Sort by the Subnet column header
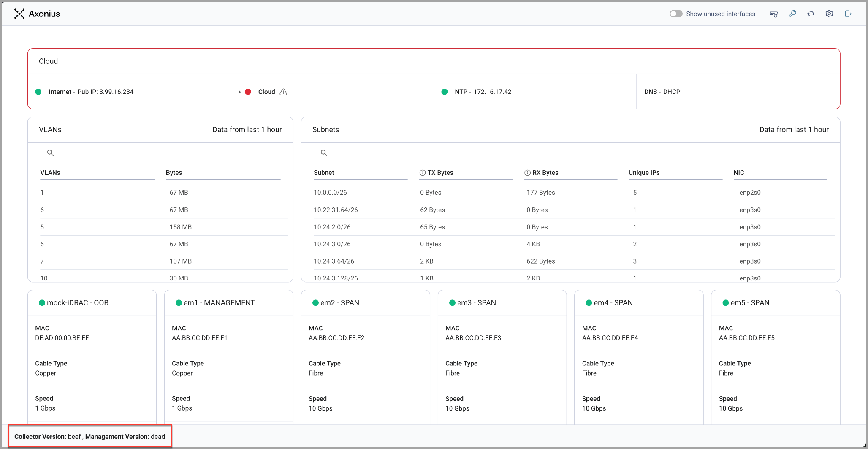868x449 pixels. (x=324, y=173)
